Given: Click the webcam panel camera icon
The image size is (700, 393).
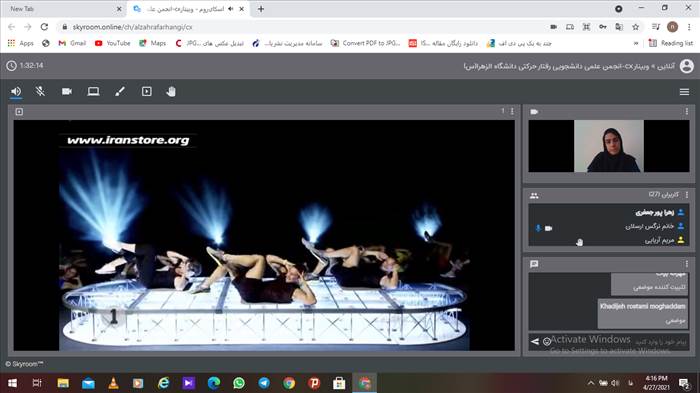Looking at the screenshot, I should [x=534, y=112].
